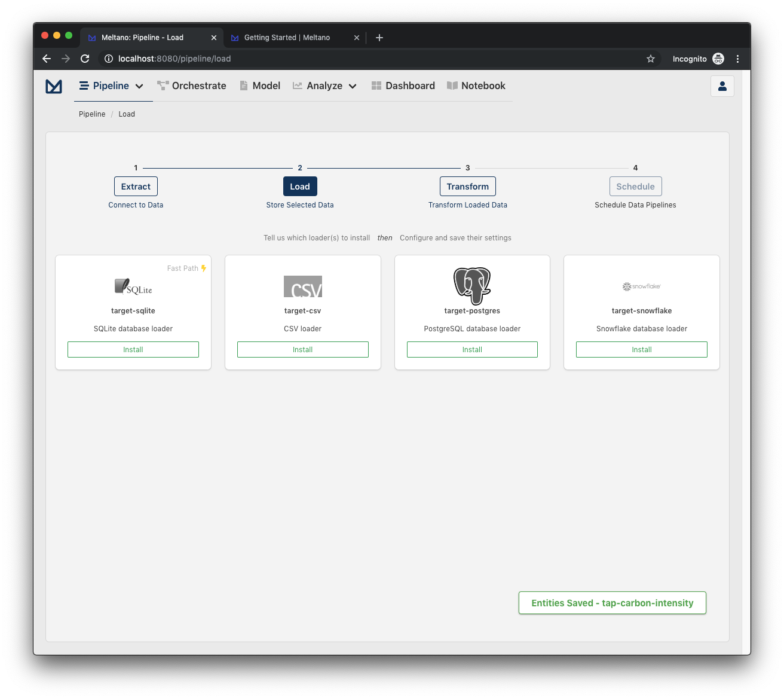The image size is (784, 699).
Task: Click the SQLite logo image
Action: tap(133, 286)
